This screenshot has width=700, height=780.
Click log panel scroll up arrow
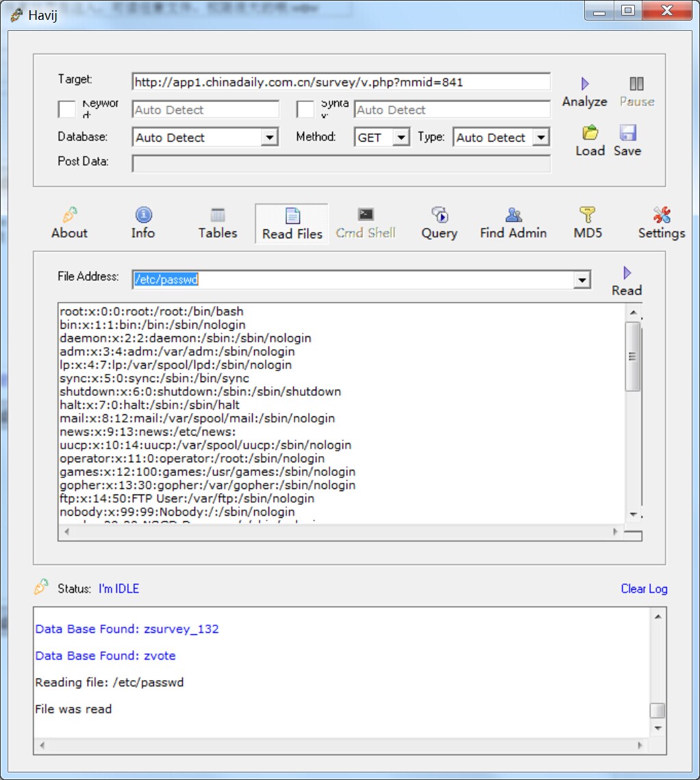(x=658, y=617)
